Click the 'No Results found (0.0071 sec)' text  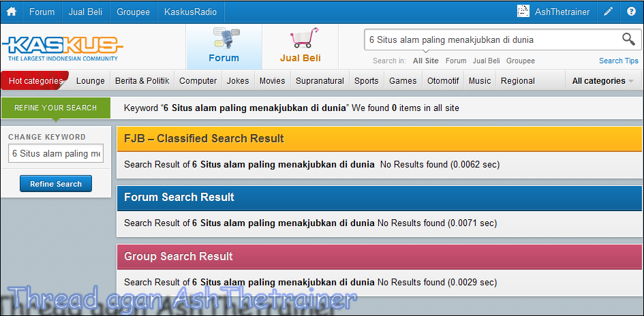click(437, 223)
